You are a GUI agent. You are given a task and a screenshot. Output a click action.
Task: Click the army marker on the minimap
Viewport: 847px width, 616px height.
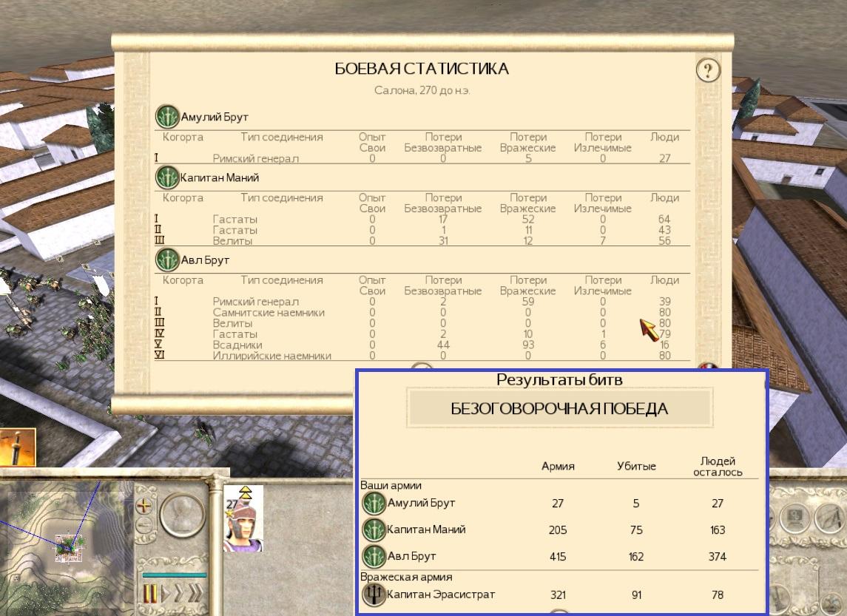pos(69,547)
